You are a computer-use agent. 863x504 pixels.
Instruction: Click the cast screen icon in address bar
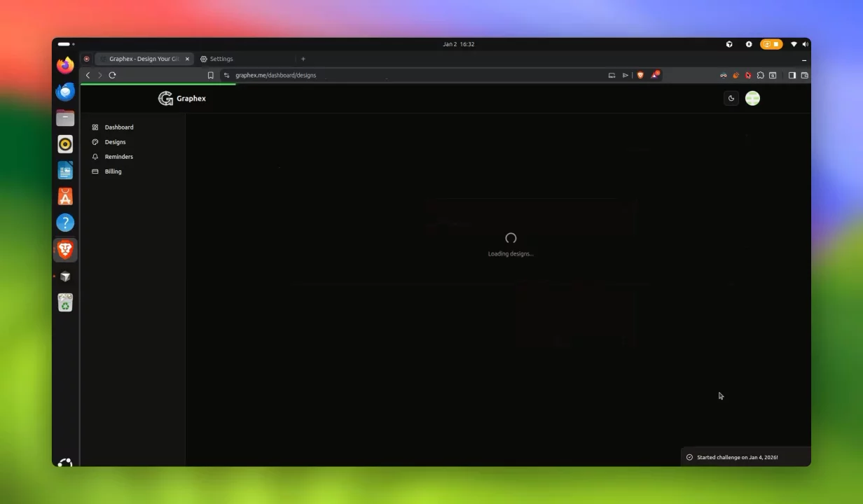coord(612,75)
